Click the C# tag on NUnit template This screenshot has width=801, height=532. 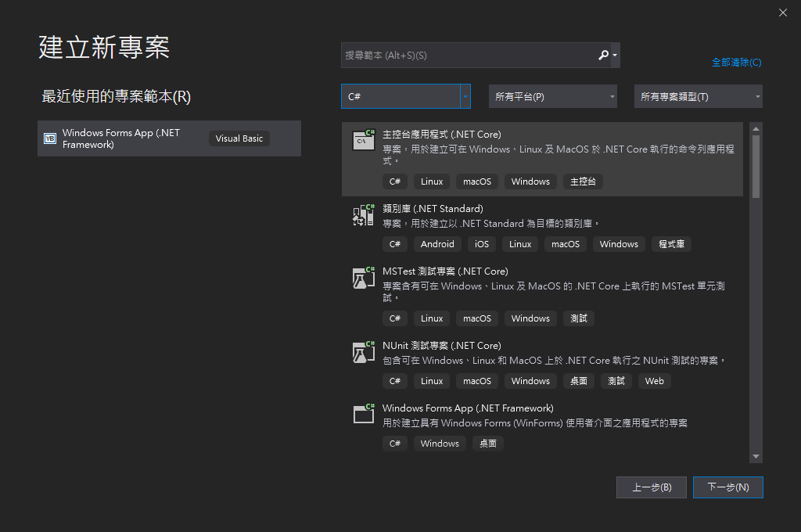click(x=395, y=381)
